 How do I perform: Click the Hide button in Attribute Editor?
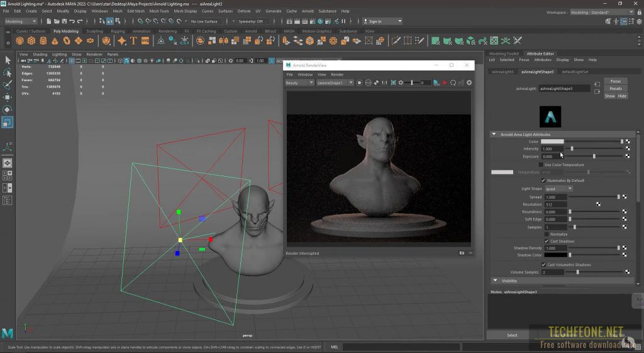pyautogui.click(x=622, y=96)
